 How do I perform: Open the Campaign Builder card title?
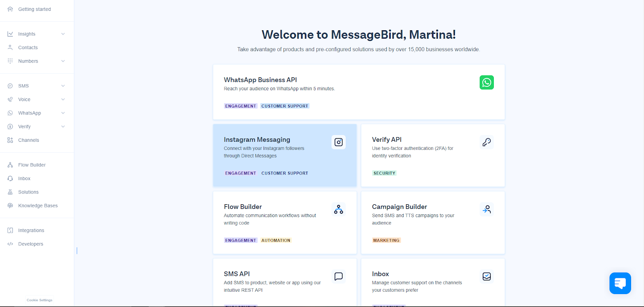pos(399,207)
